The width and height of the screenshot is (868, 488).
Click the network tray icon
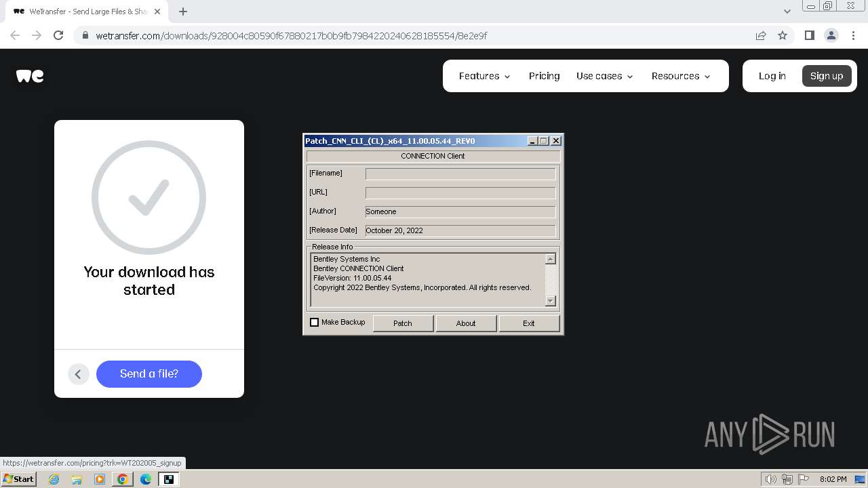[x=787, y=479]
